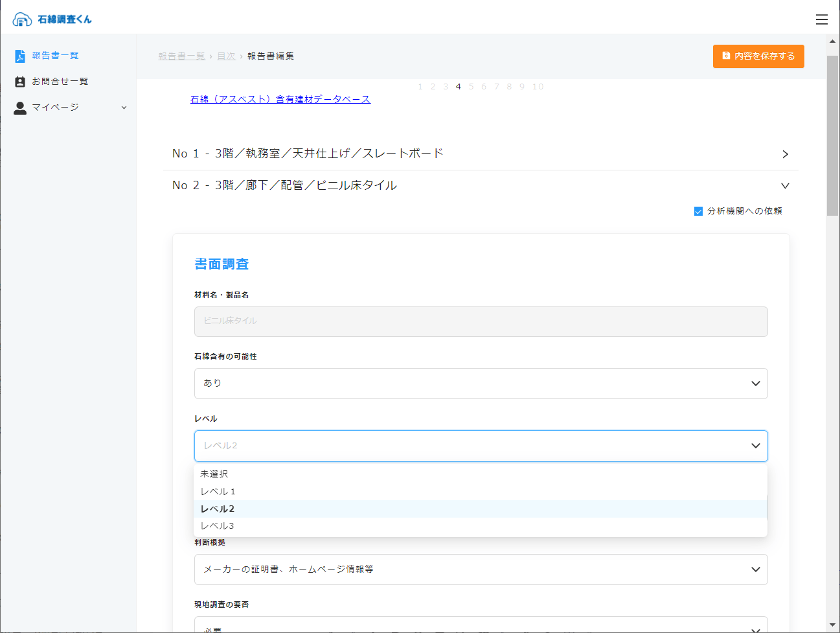
Task: Expand the No 1 スレートボード section
Action: 785,154
